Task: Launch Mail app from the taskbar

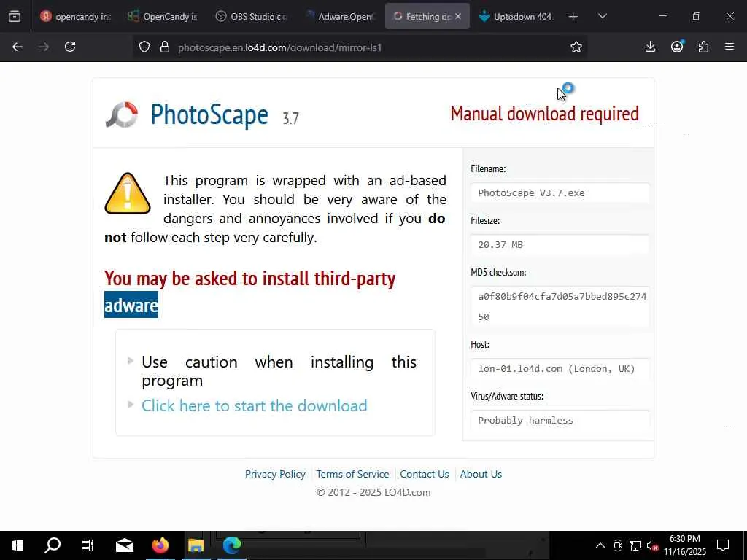Action: 125,545
